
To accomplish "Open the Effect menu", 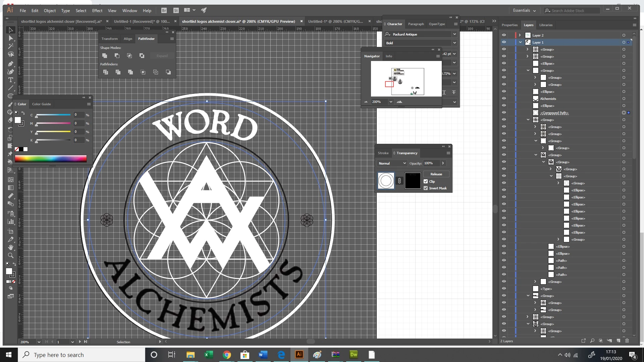I will click(x=97, y=10).
